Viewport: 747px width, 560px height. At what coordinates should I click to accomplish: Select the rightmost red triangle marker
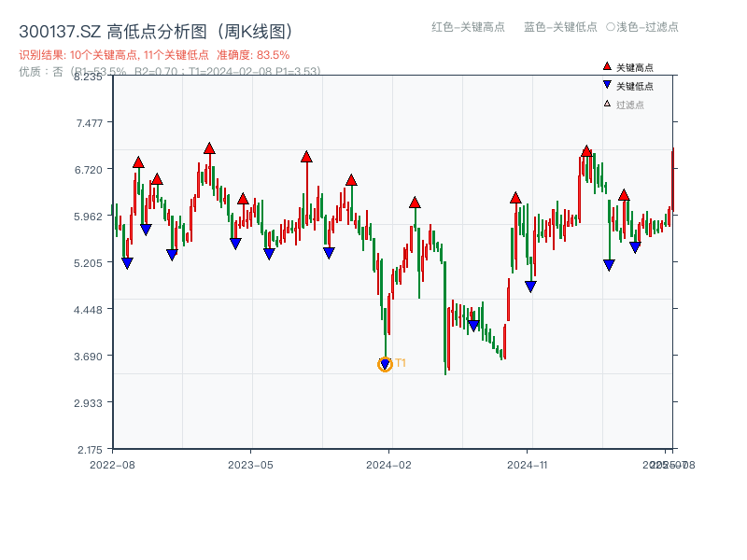tap(624, 194)
